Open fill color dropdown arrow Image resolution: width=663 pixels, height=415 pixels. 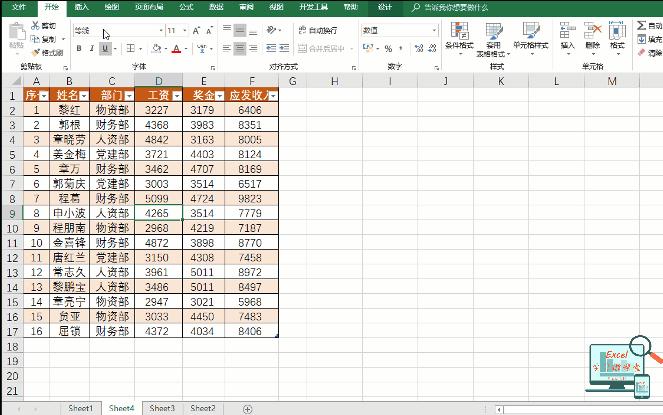[x=165, y=49]
